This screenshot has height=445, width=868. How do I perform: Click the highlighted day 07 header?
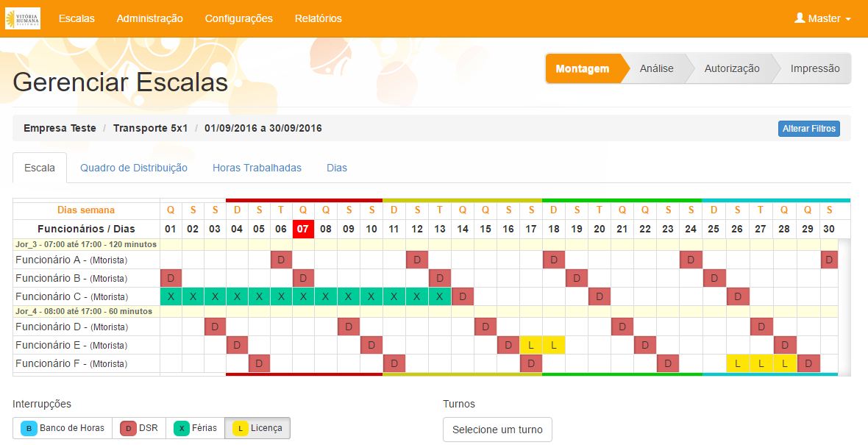(x=303, y=229)
